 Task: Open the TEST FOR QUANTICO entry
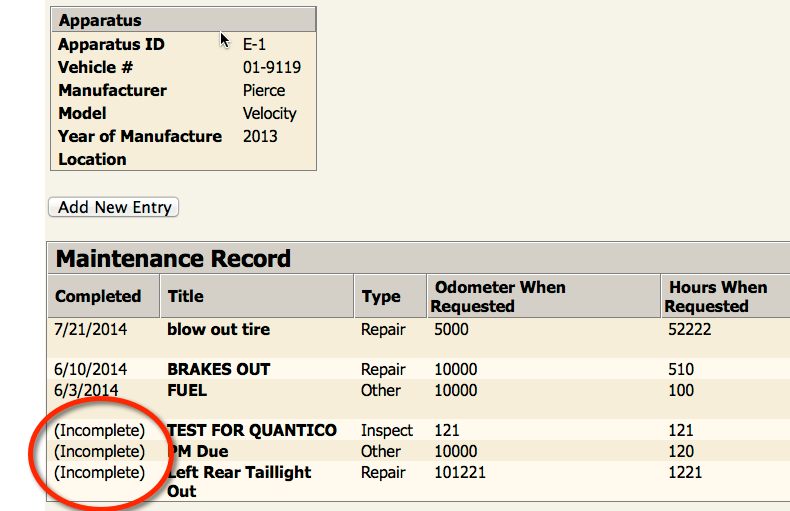pos(252,430)
